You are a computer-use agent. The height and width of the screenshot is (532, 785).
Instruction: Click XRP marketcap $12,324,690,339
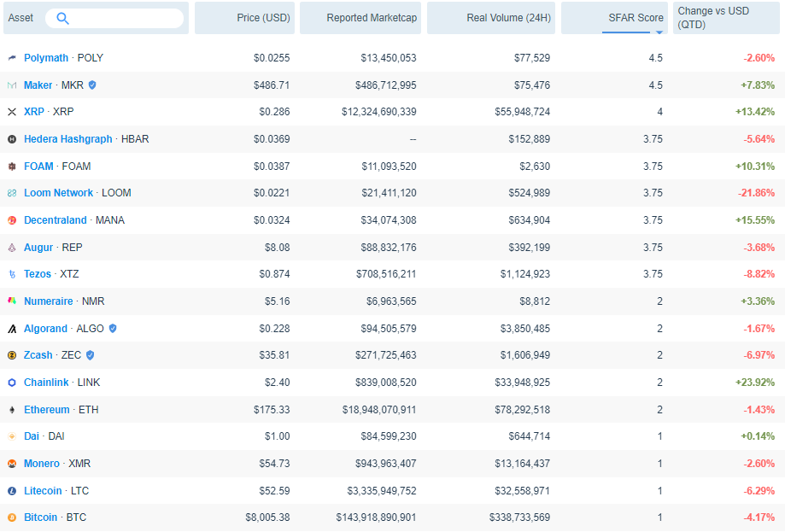[x=379, y=112]
